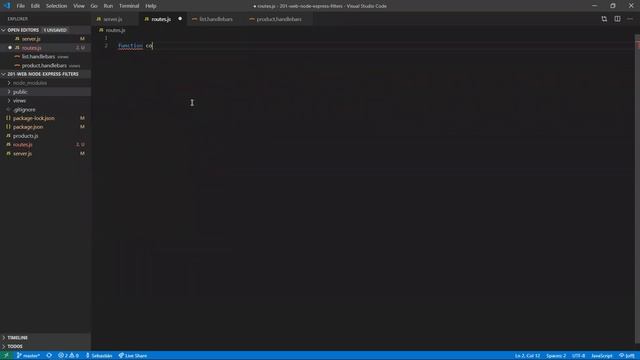Click the Split Editor Right icon
The height and width of the screenshot is (360, 640).
coord(617,19)
